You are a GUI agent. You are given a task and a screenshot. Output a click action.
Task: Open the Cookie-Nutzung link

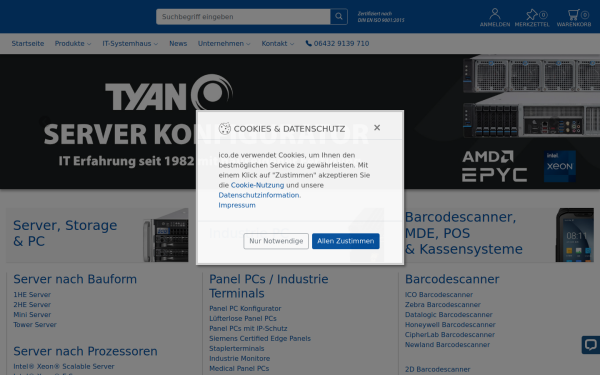point(257,185)
